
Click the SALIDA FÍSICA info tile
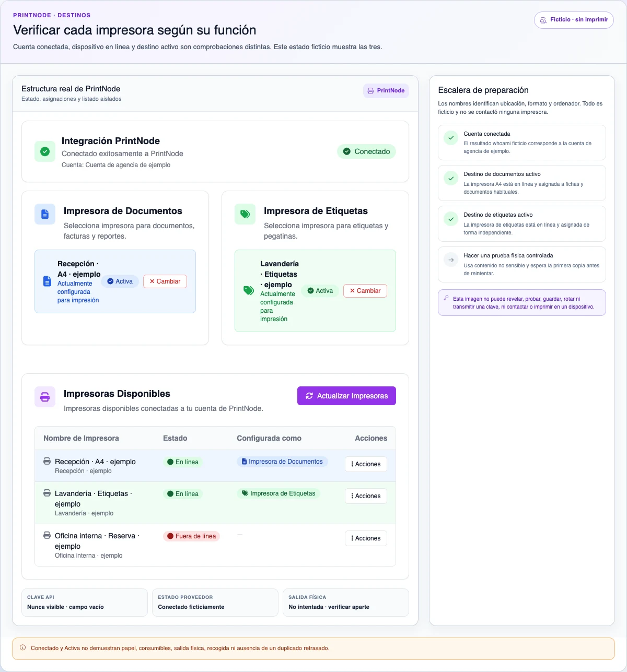pos(346,603)
